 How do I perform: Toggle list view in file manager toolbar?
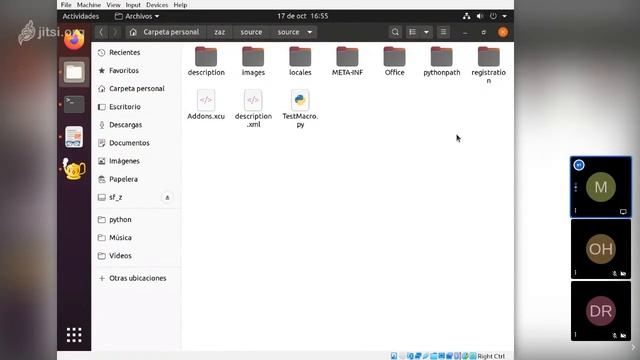tap(413, 32)
